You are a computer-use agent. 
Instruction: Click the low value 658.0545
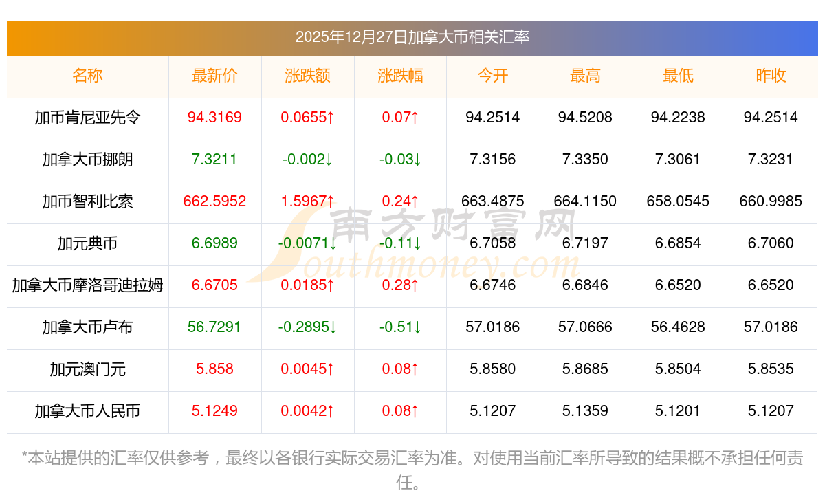pos(678,201)
